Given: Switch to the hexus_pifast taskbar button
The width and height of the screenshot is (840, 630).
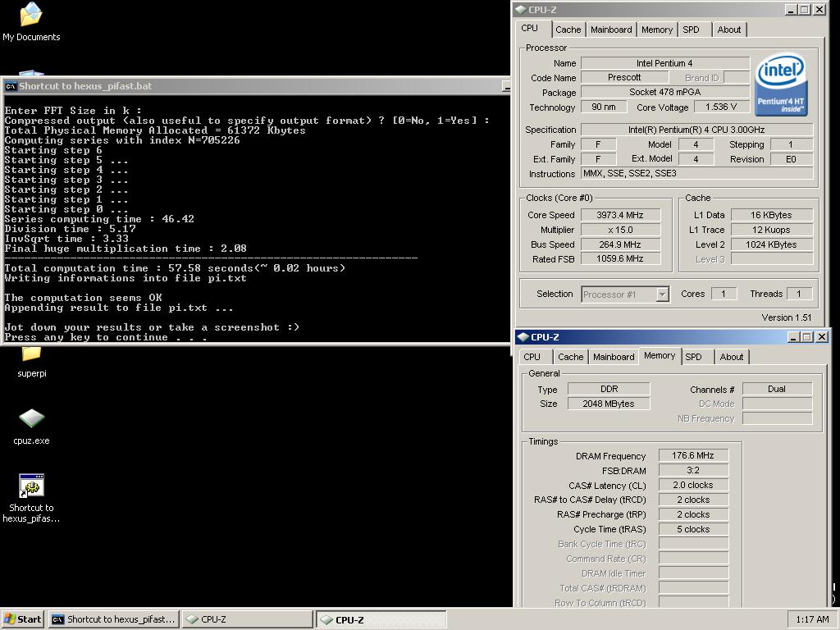Looking at the screenshot, I should [113, 619].
